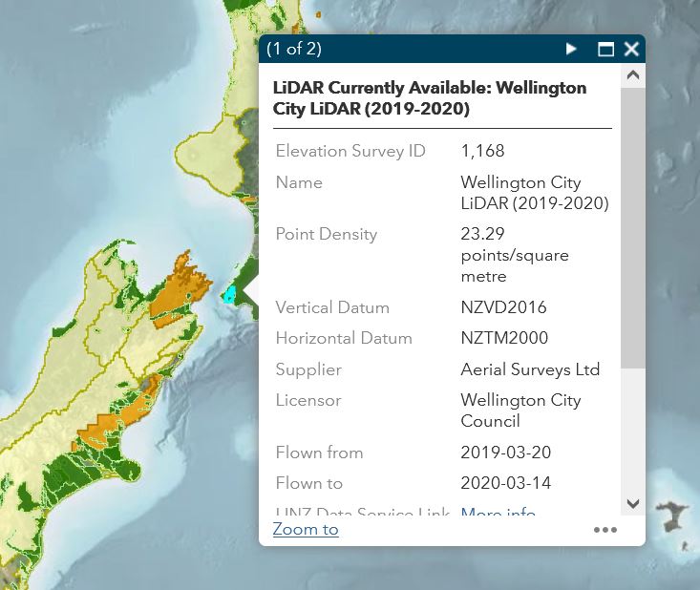
Task: Show the next feature in popup
Action: [x=571, y=49]
